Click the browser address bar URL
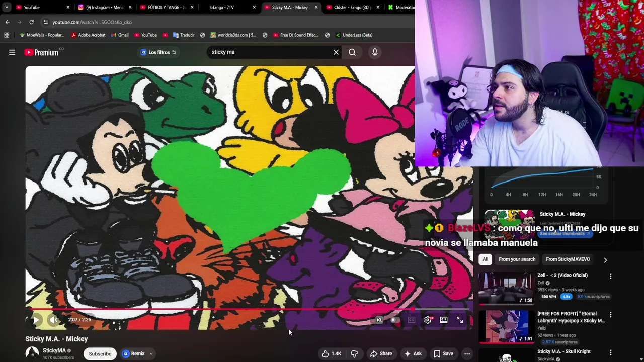The image size is (644, 362). pyautogui.click(x=92, y=22)
